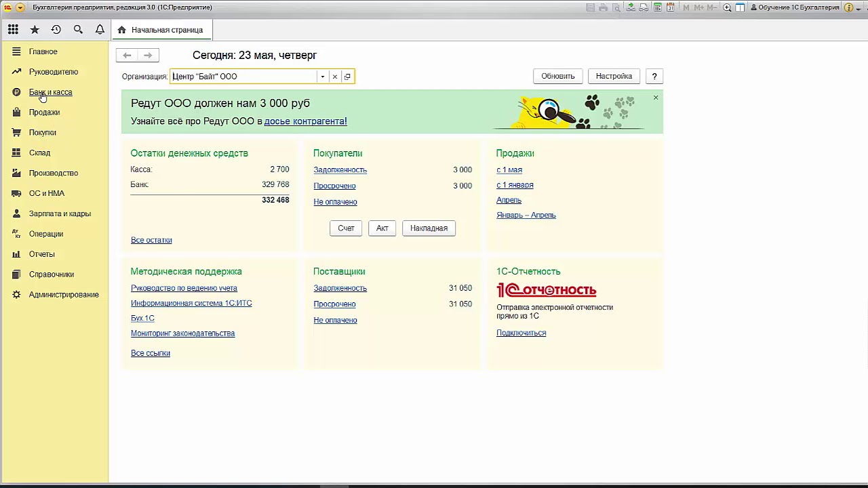This screenshot has height=488, width=868.
Task: Open the Январь – Апрель sales link
Action: [x=526, y=215]
